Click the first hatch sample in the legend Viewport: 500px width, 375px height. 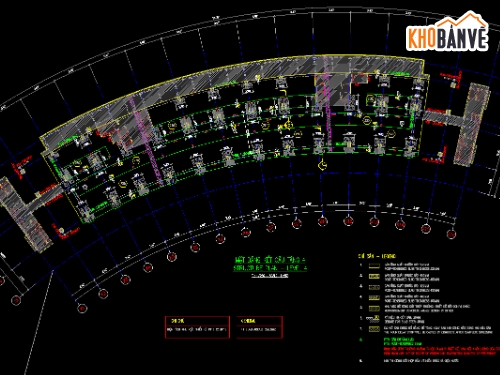coord(374,266)
